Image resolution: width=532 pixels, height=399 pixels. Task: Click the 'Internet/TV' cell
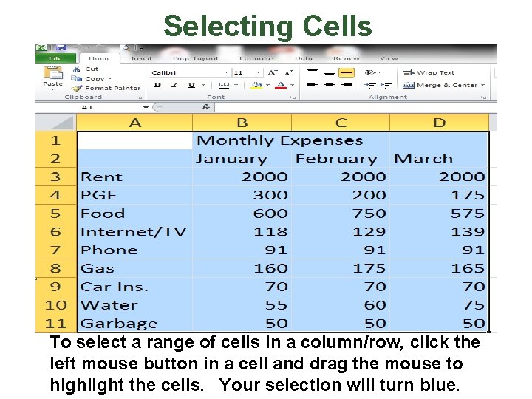point(134,232)
